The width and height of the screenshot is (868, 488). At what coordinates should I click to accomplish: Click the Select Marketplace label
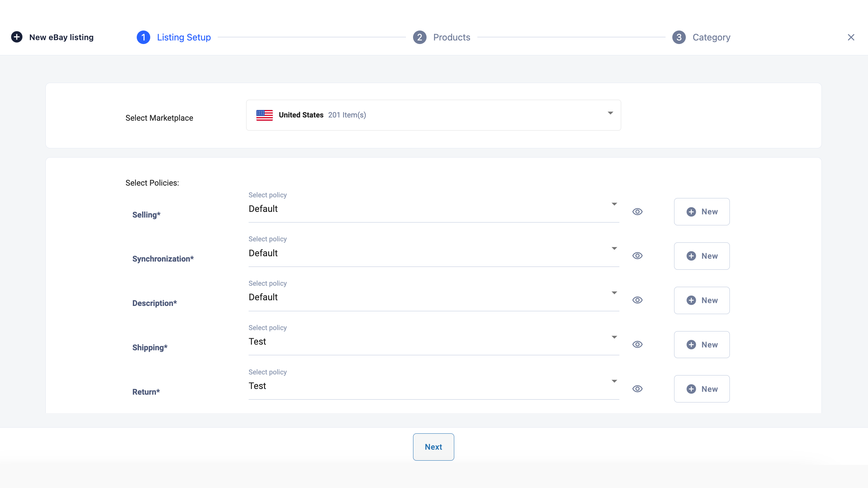(x=159, y=118)
